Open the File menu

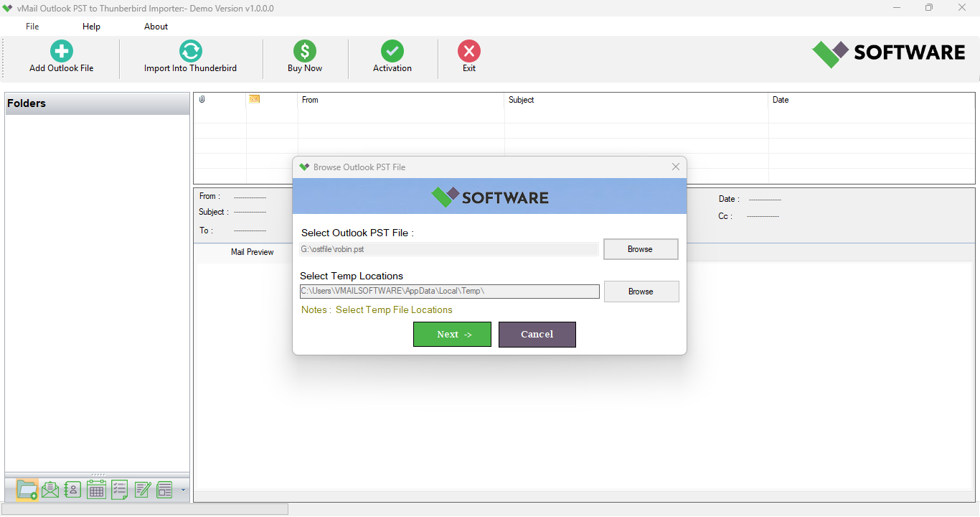tap(32, 27)
